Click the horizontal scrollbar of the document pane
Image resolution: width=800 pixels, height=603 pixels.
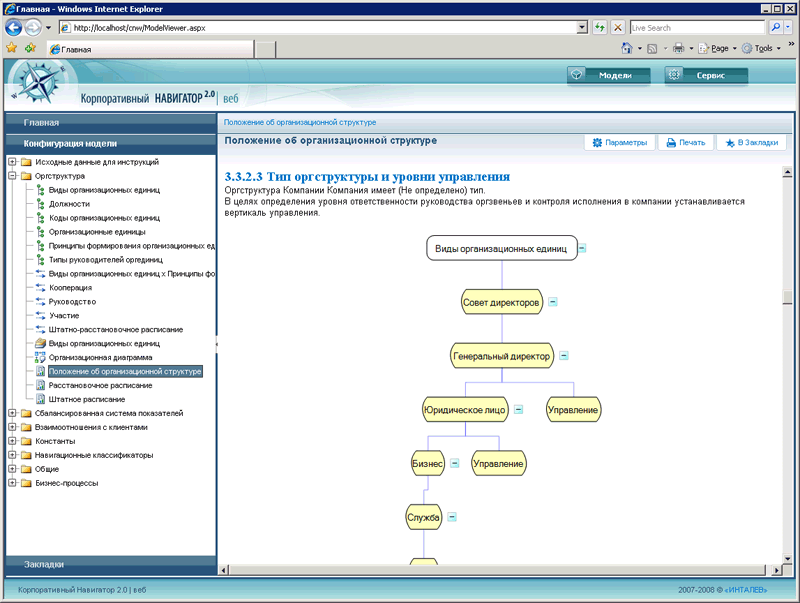(x=497, y=569)
